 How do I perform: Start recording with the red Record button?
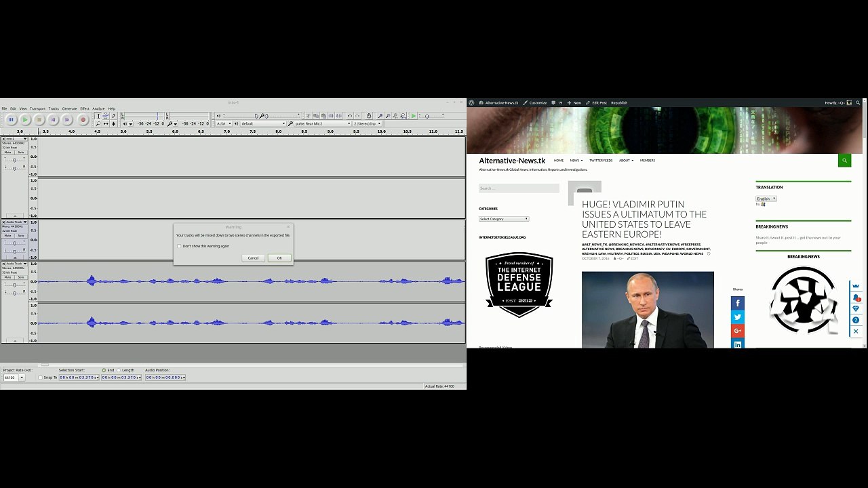83,120
